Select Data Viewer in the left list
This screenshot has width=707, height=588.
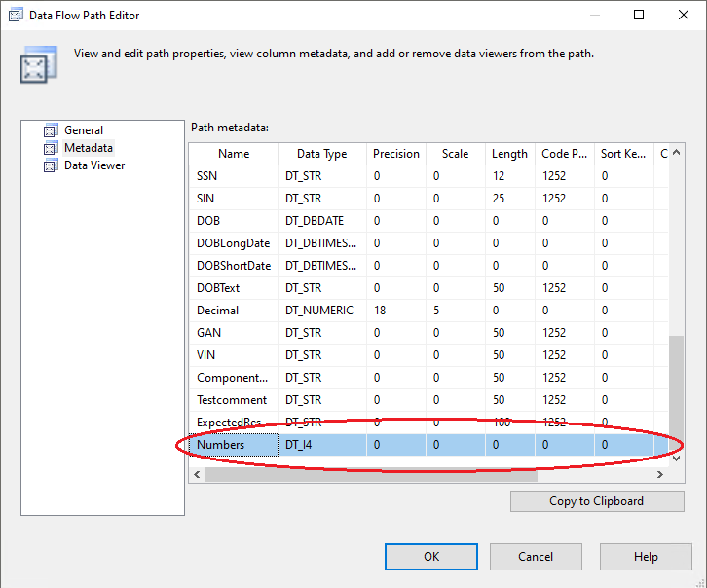coord(93,165)
